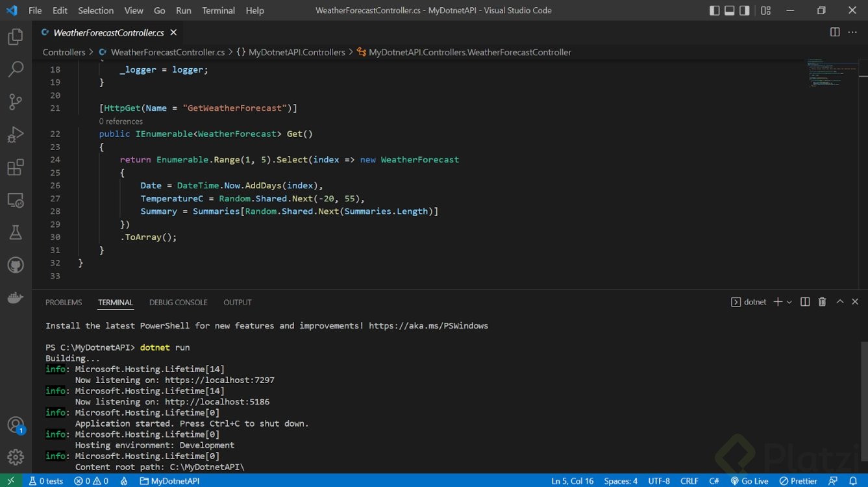
Task: Toggle the notifications bell
Action: [854, 481]
